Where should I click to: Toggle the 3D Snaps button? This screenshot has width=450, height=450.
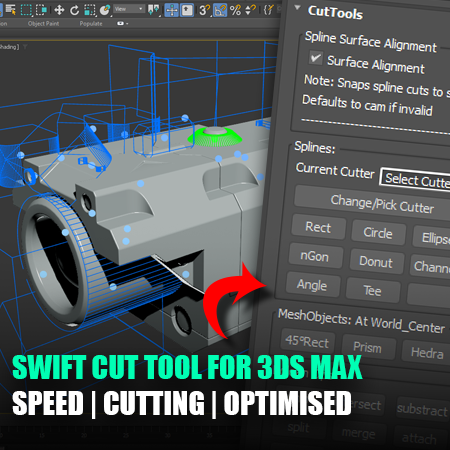(204, 10)
